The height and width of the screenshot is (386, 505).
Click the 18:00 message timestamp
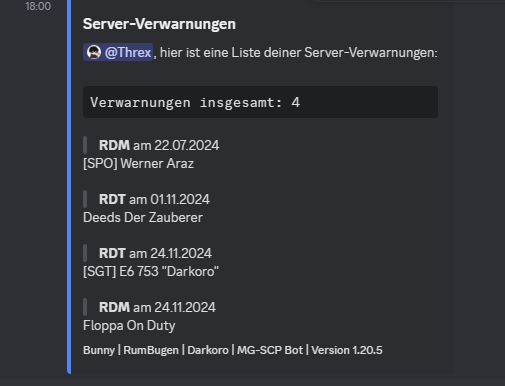coord(38,6)
